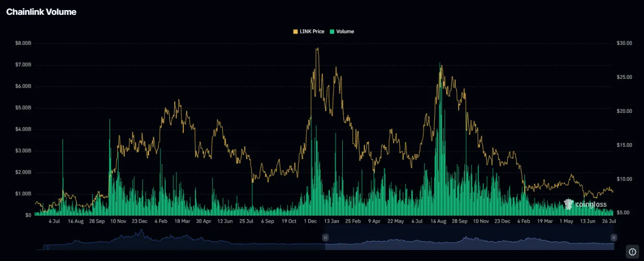The image size is (644, 261).
Task: Toggle the Volume legend series
Action: (342, 32)
